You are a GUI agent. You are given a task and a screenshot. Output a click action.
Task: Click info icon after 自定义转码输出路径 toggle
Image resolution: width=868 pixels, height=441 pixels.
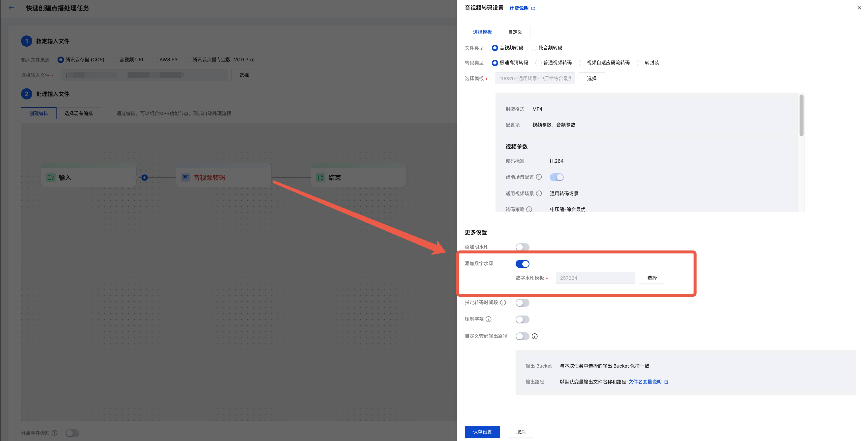pos(534,336)
